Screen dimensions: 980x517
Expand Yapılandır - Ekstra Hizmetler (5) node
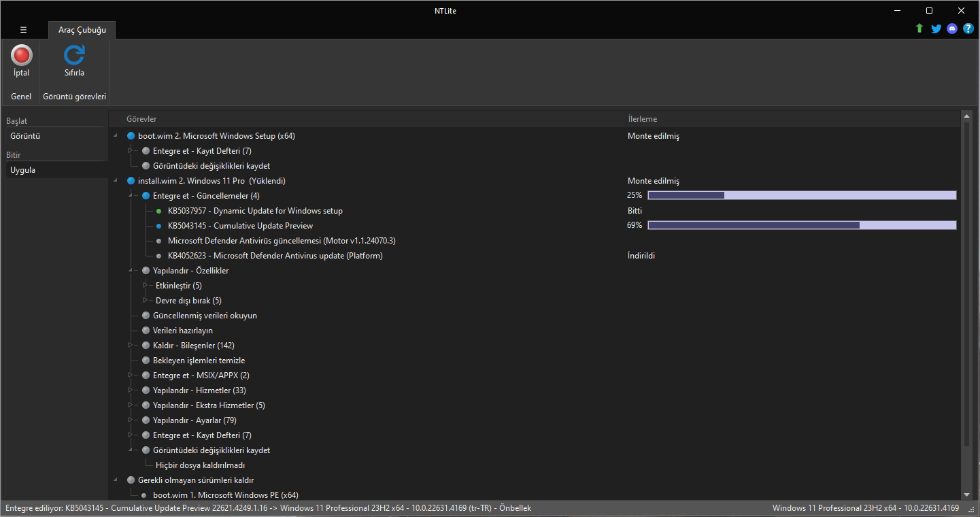[x=131, y=405]
